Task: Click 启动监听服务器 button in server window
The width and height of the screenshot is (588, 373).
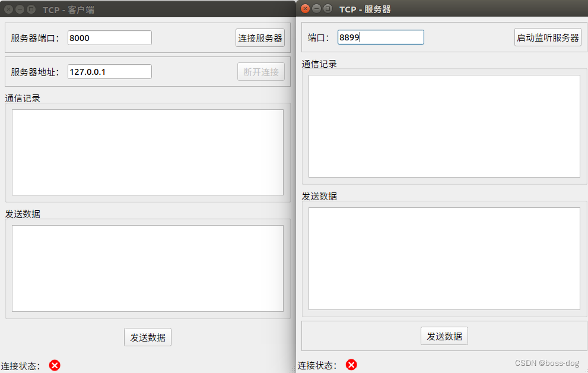Action: click(x=548, y=37)
